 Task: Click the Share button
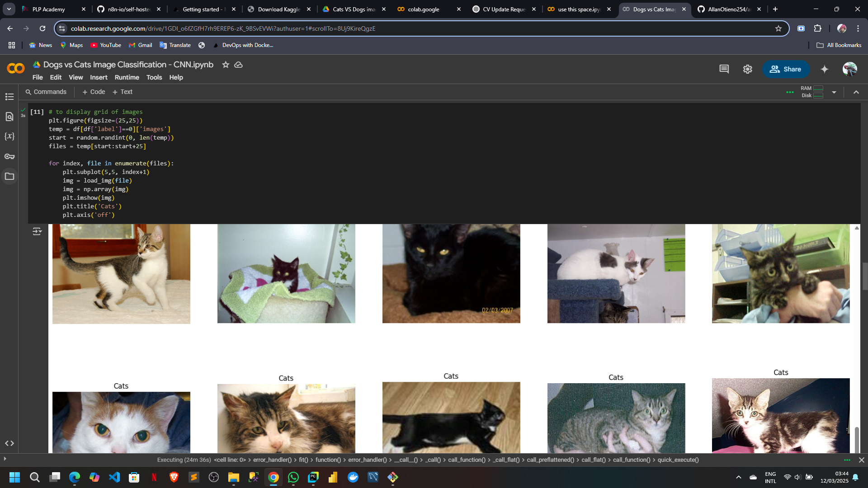tap(786, 69)
